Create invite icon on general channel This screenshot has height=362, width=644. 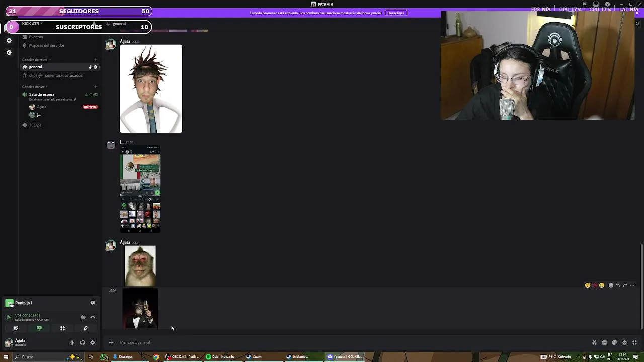[x=91, y=67]
